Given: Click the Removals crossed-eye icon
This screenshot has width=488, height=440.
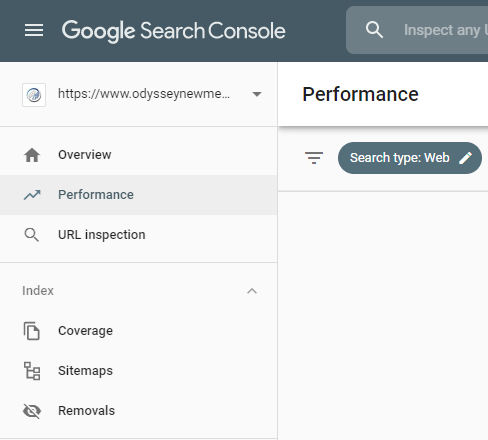Looking at the screenshot, I should tap(32, 411).
